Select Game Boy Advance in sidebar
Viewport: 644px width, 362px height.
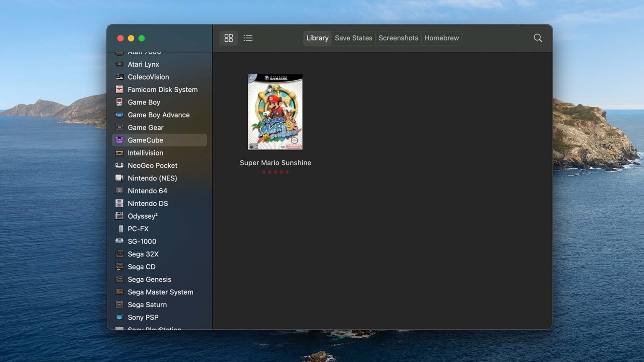click(158, 115)
